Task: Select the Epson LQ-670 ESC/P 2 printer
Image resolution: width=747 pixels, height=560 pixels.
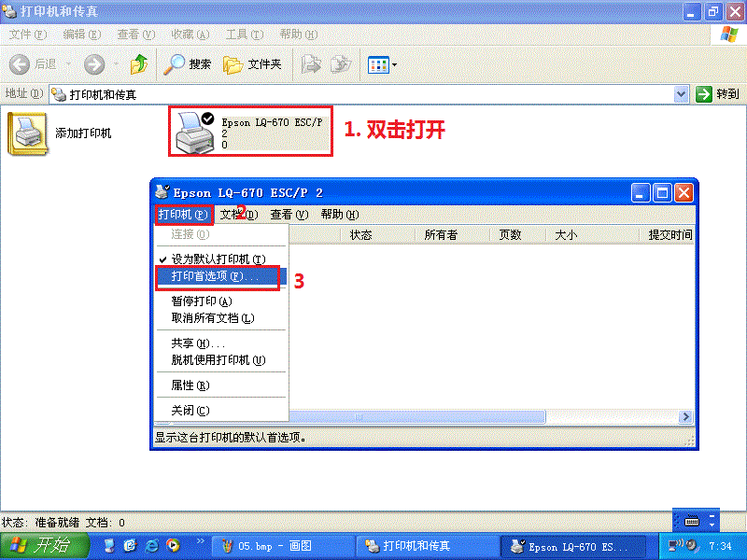Action: 250,132
